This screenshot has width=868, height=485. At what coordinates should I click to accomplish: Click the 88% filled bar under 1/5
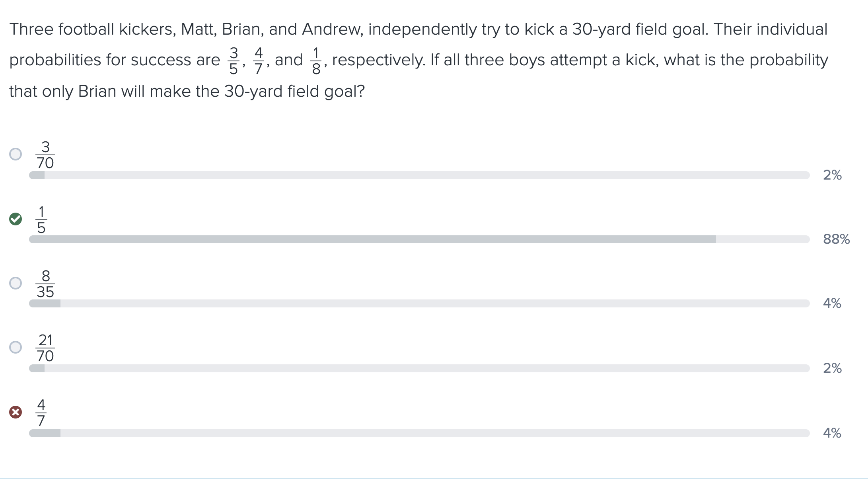pos(372,239)
